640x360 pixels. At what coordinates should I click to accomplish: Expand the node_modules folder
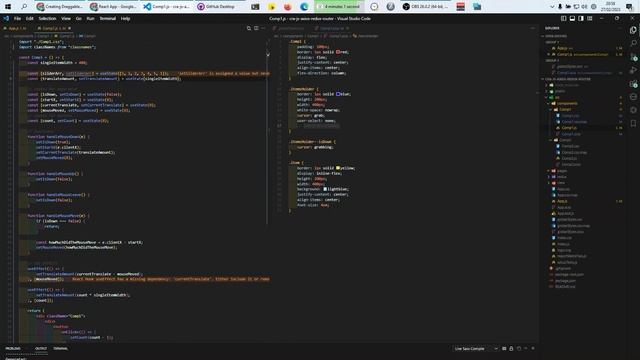pyautogui.click(x=564, y=85)
